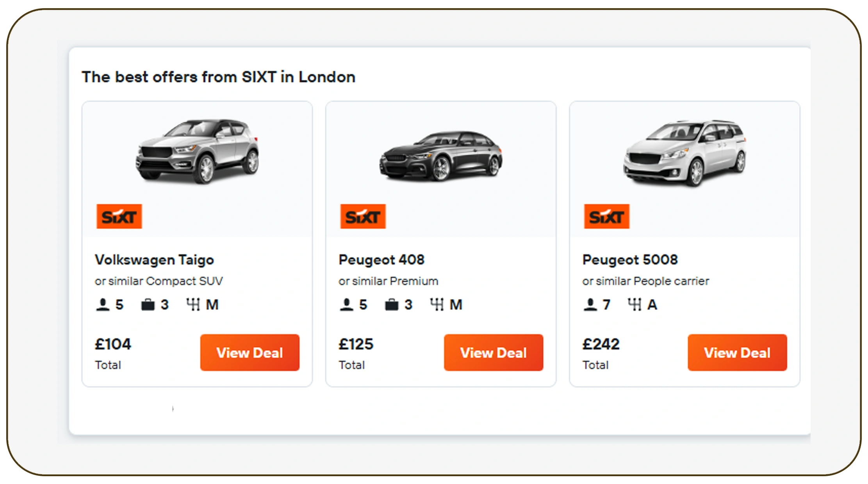Click the luggage bag icon for Volkswagen Taigo
Screen dimensions: 868x484
[x=148, y=304]
